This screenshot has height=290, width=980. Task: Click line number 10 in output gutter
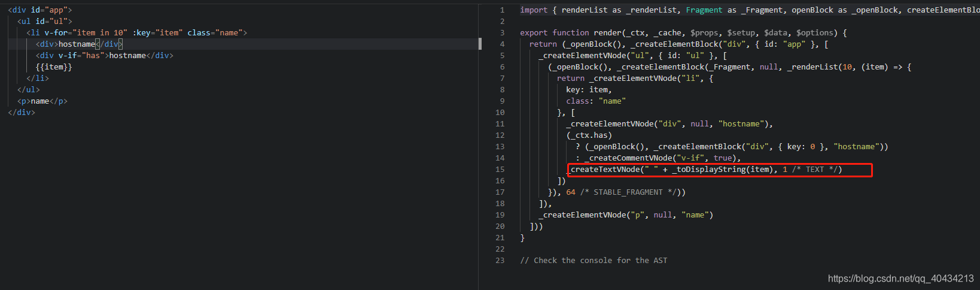[x=500, y=112]
